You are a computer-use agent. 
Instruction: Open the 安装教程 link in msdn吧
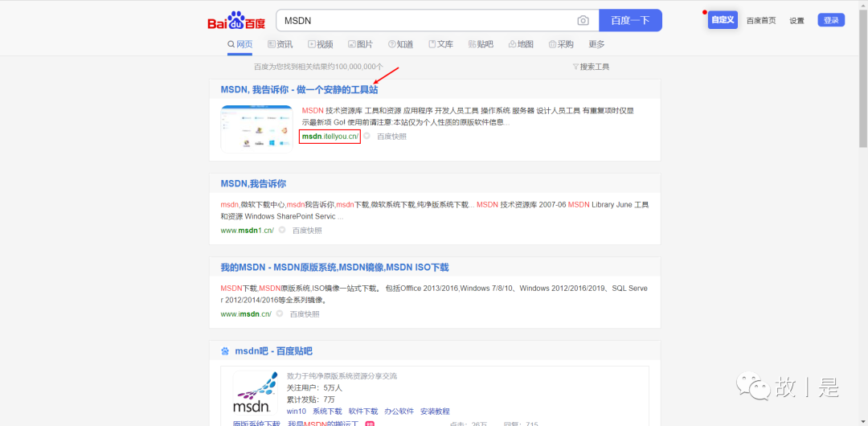(x=435, y=412)
